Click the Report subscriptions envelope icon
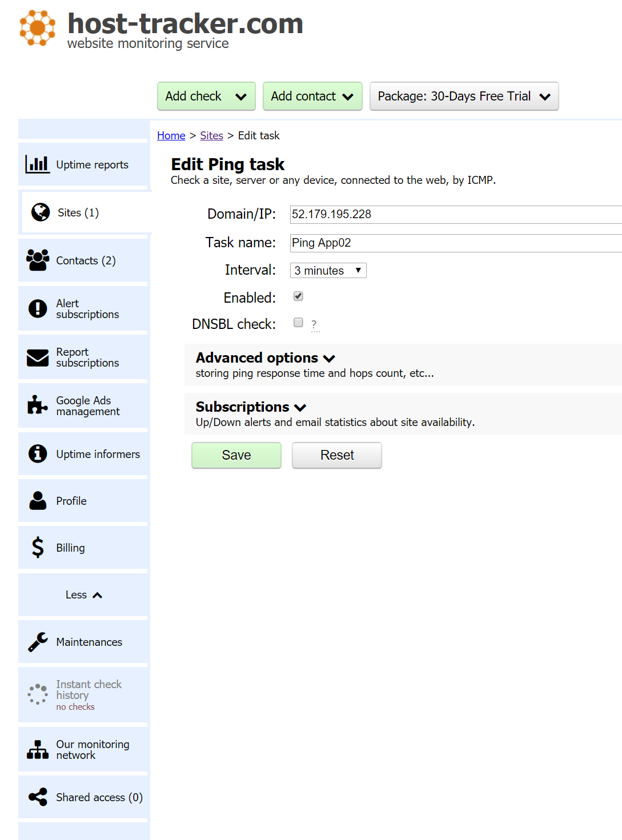622x840 pixels. 38,357
